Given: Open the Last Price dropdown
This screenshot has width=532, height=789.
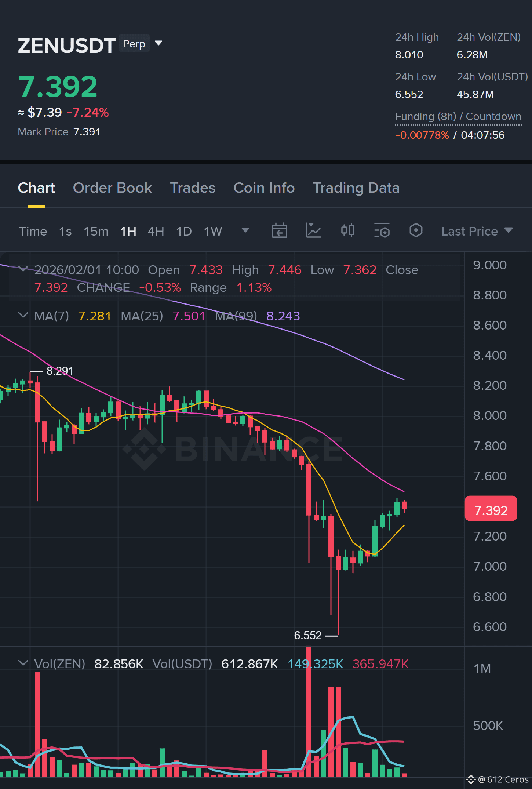Looking at the screenshot, I should point(477,231).
